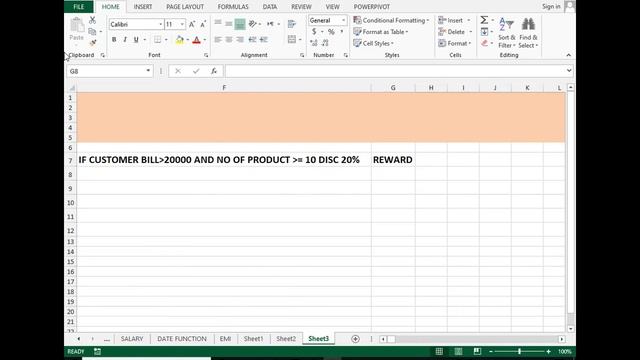
Task: Toggle Italic formatting
Action: (x=125, y=40)
